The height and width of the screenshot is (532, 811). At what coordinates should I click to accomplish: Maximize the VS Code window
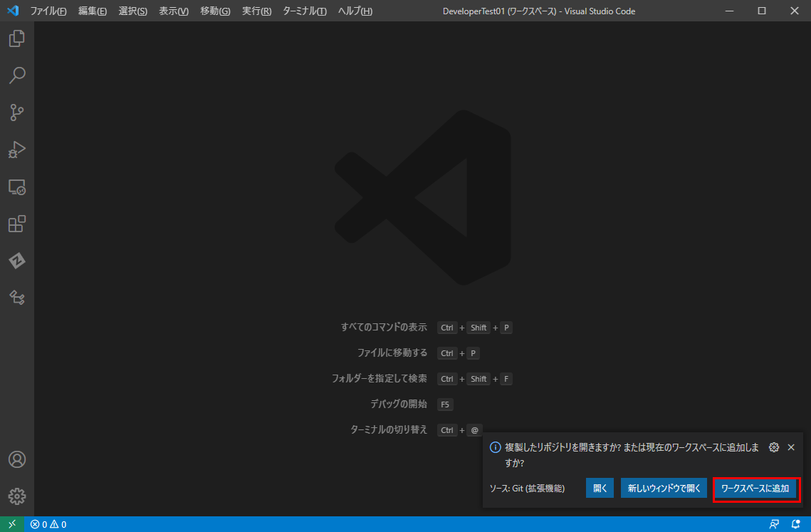point(762,11)
